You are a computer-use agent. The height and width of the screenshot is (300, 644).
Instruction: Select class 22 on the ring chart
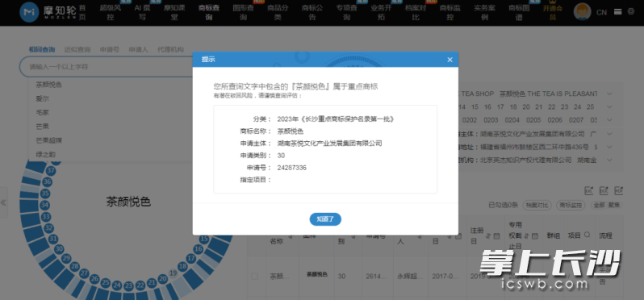(x=140, y=285)
